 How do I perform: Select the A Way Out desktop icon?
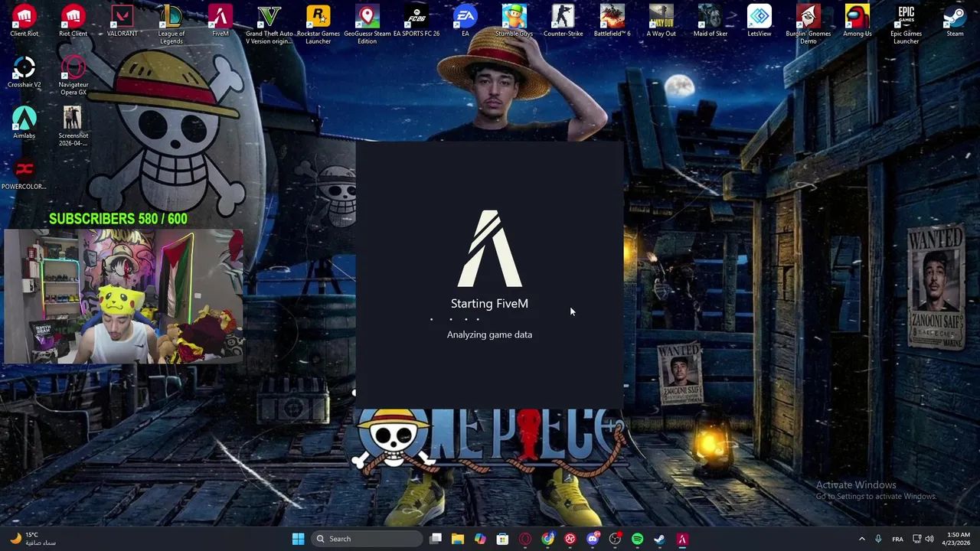pos(661,21)
